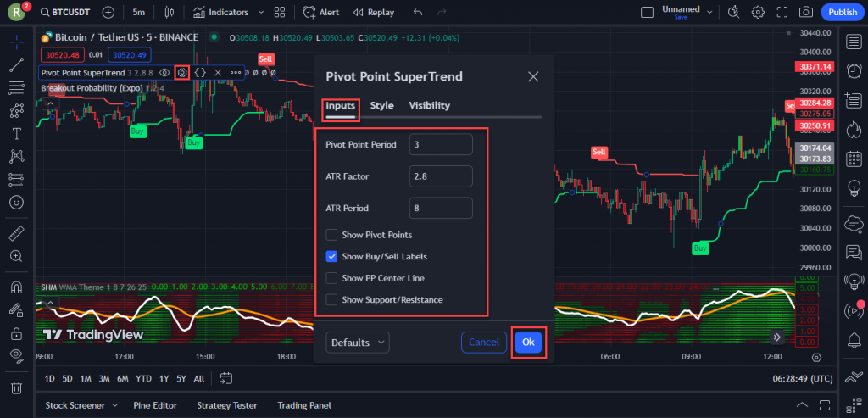Change the 5m interval selector
This screenshot has height=418, width=868.
pos(140,12)
